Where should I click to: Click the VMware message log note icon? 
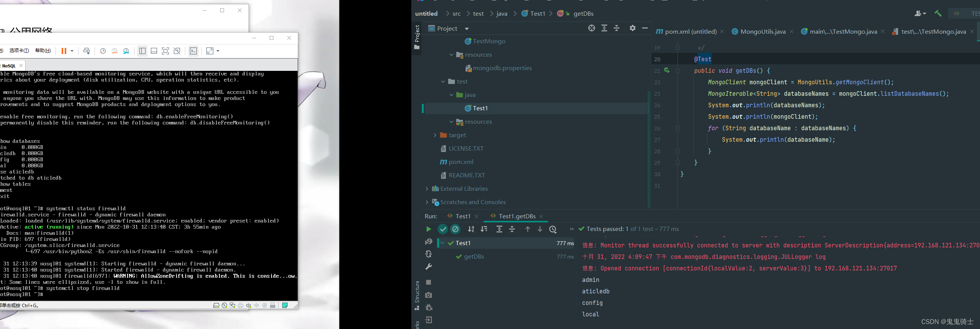click(285, 305)
